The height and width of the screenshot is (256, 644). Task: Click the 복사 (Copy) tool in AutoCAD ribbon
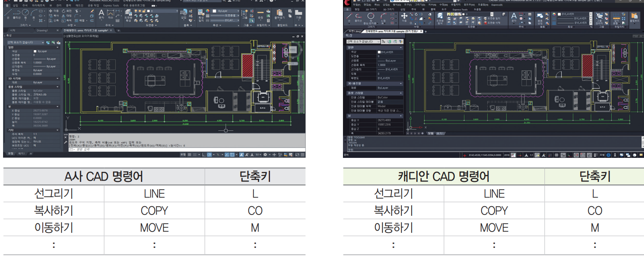pyautogui.click(x=54, y=16)
